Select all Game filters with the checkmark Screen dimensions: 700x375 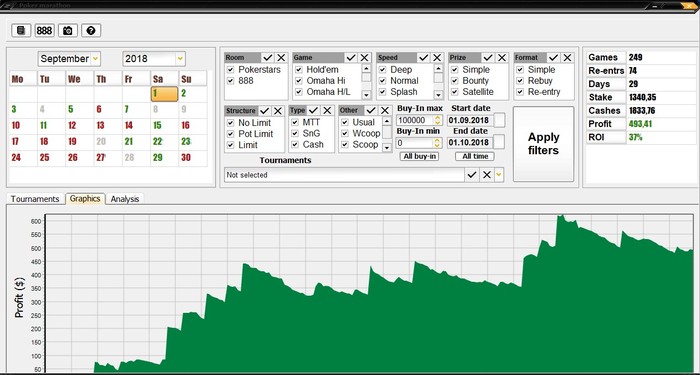pyautogui.click(x=351, y=58)
